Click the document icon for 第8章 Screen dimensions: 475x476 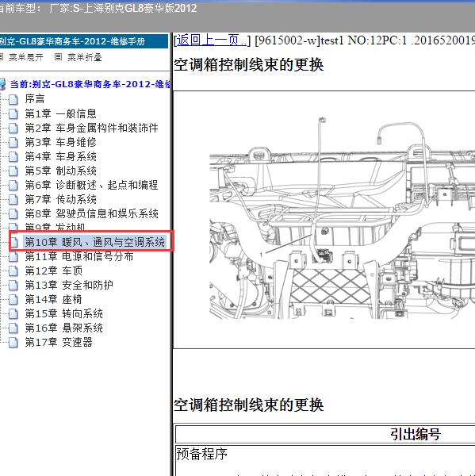point(13,213)
